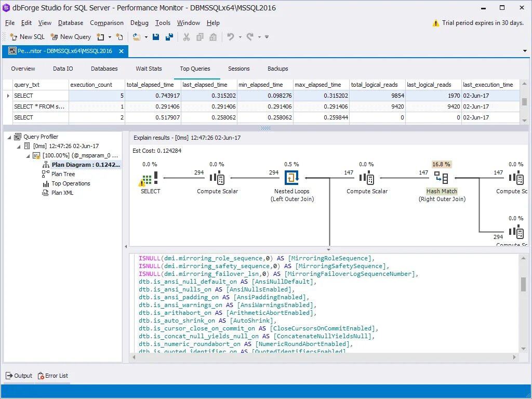Select Plan Diagram in profiler tree

pos(86,165)
